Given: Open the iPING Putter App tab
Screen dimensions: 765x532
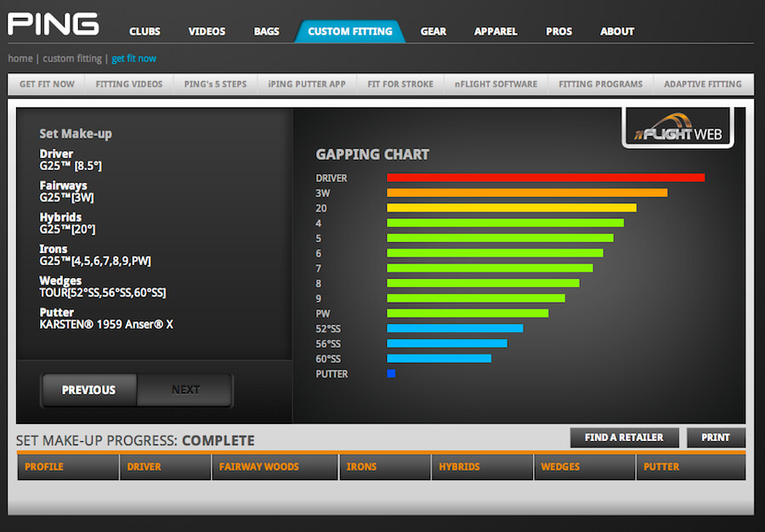Looking at the screenshot, I should (x=307, y=84).
